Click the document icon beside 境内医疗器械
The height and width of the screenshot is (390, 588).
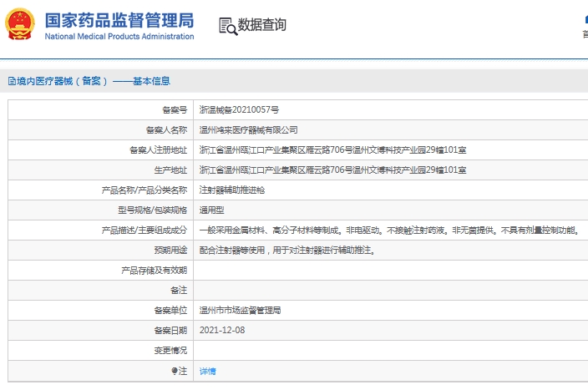[12, 81]
